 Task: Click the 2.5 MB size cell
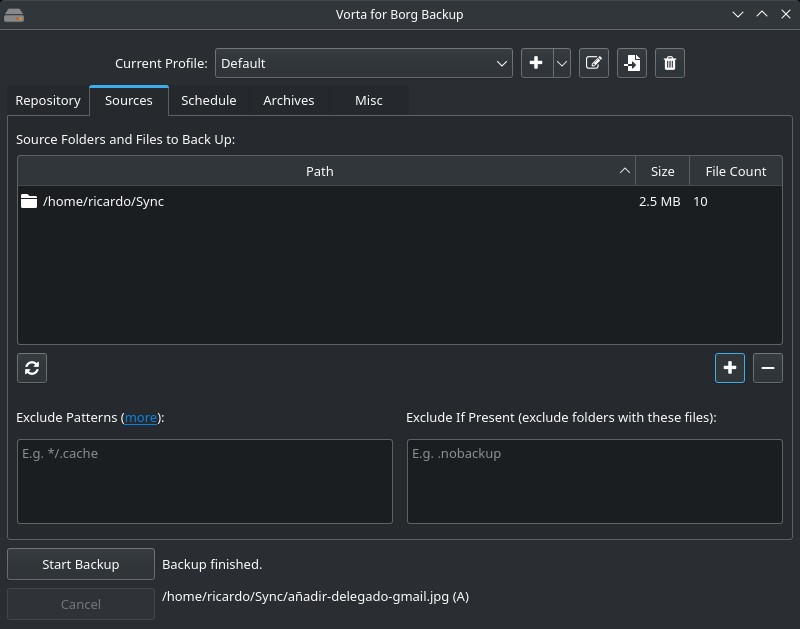[659, 202]
